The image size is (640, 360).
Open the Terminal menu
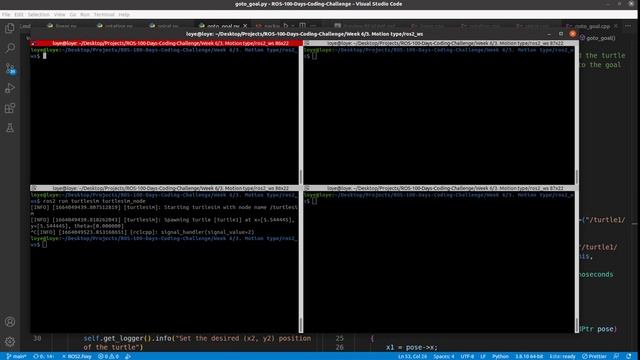104,14
